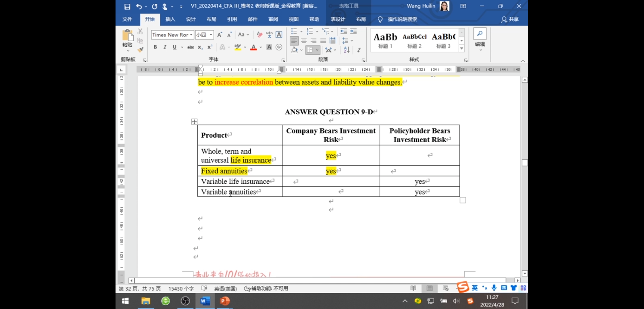Open PowerPoint from the Windows taskbar
Image resolution: width=644 pixels, height=309 pixels.
coord(225,301)
